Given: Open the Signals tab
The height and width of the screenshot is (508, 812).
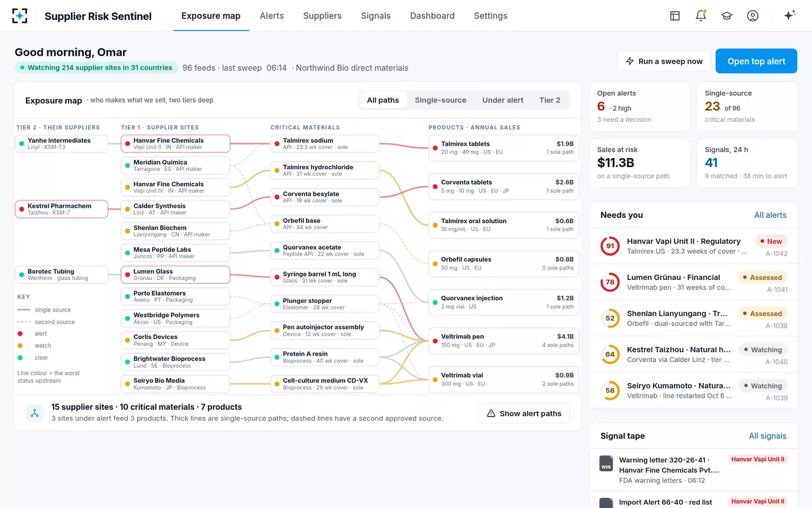Looking at the screenshot, I should pos(376,16).
